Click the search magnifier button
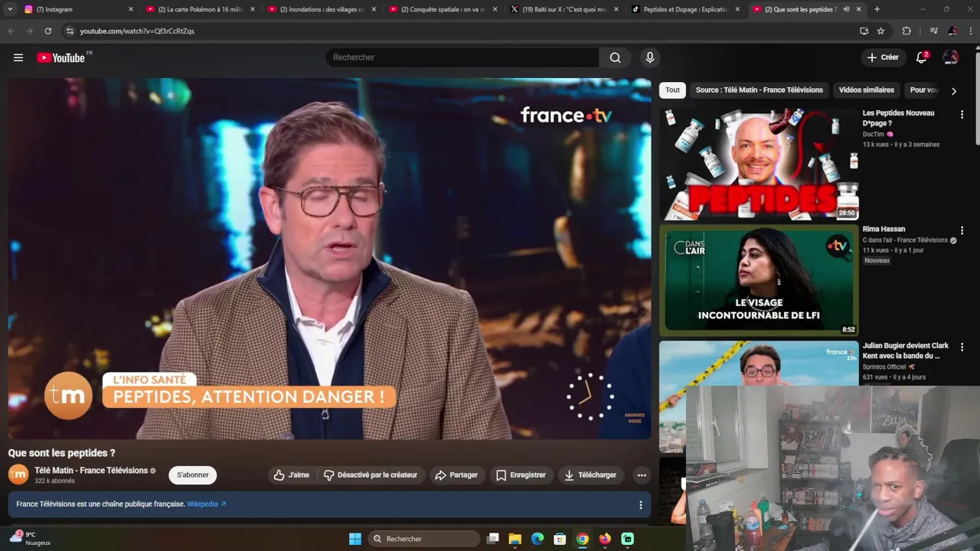 pos(616,57)
